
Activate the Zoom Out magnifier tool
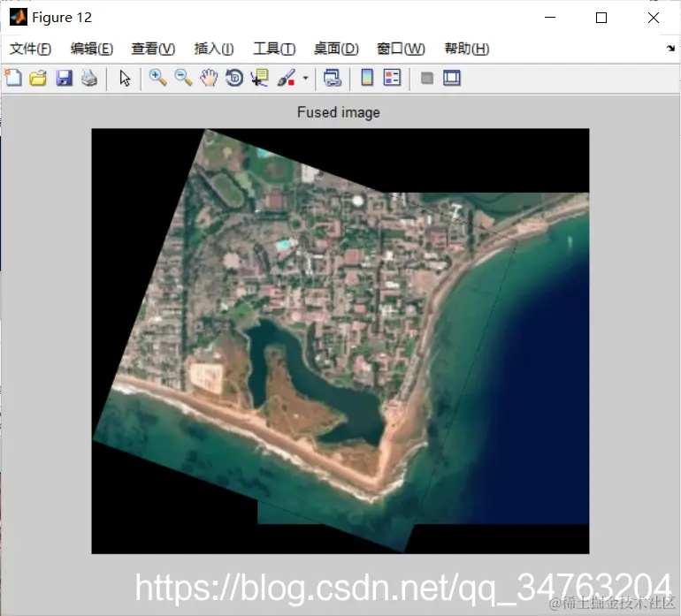pos(183,78)
